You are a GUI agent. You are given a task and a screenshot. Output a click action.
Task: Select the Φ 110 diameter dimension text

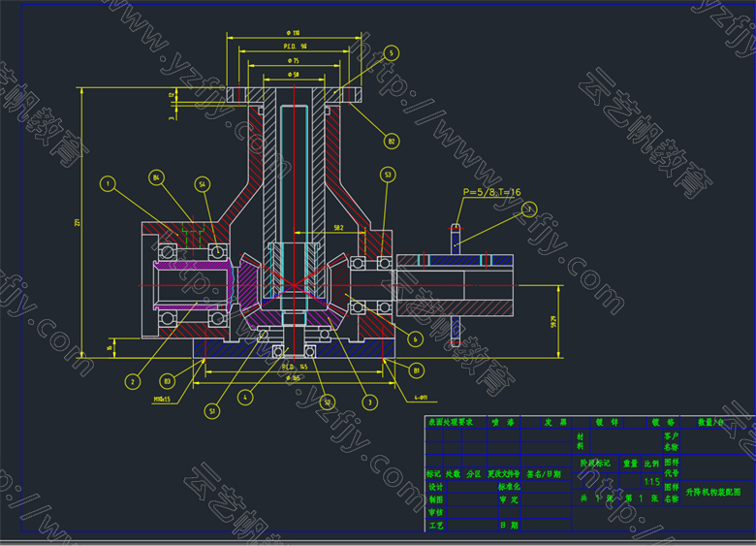(293, 33)
